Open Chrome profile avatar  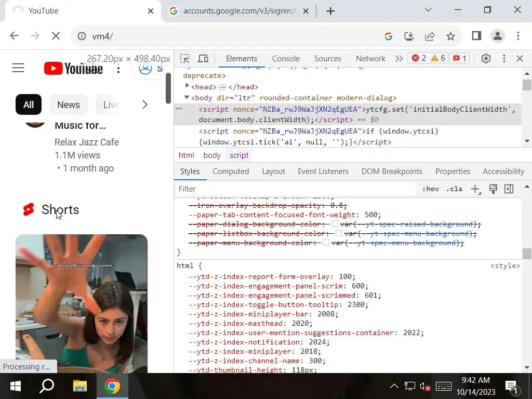(x=497, y=36)
